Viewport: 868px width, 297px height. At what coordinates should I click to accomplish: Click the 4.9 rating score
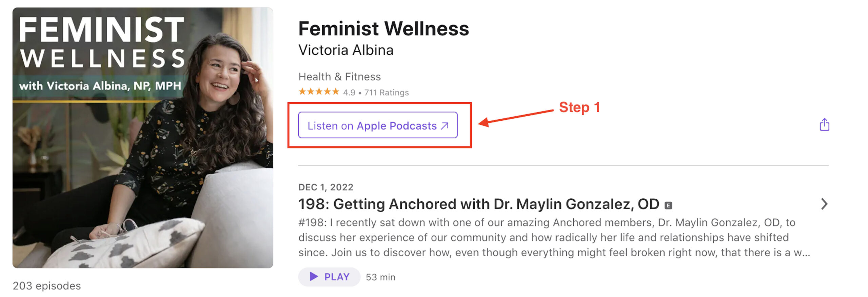(349, 93)
